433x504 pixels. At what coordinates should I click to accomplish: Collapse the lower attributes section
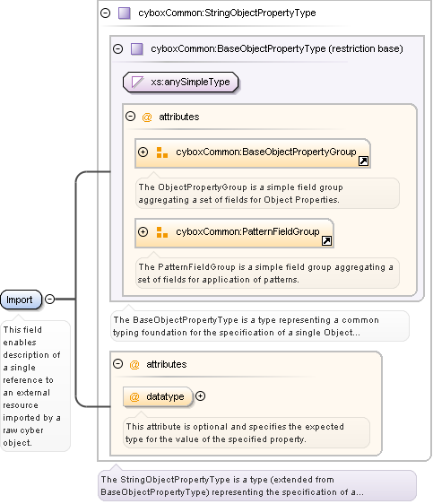pos(117,363)
